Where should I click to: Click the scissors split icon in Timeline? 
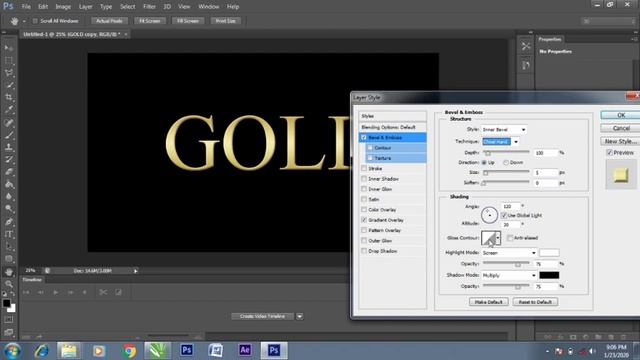[103, 292]
